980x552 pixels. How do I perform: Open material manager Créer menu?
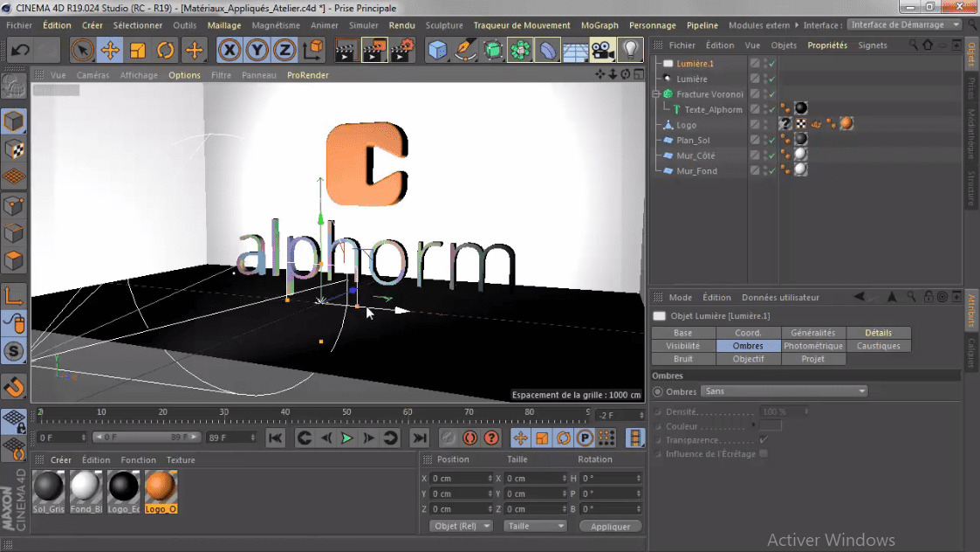[x=60, y=460]
